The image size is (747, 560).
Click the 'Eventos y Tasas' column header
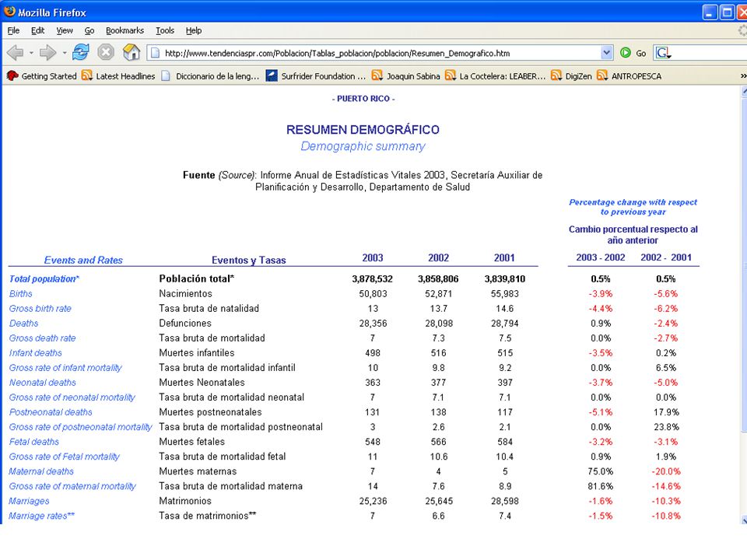[249, 260]
